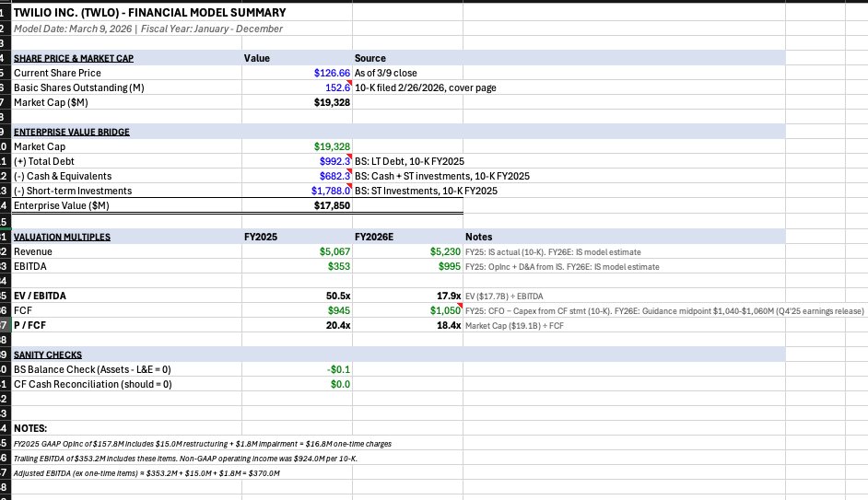Select the FY2025 GAAP OpInc note line
868x500 pixels.
coord(203,444)
